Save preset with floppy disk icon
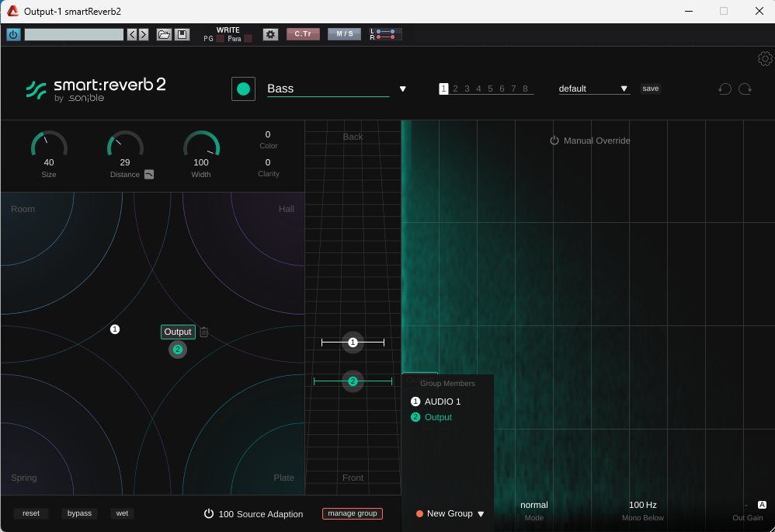This screenshot has height=532, width=775. coord(182,34)
